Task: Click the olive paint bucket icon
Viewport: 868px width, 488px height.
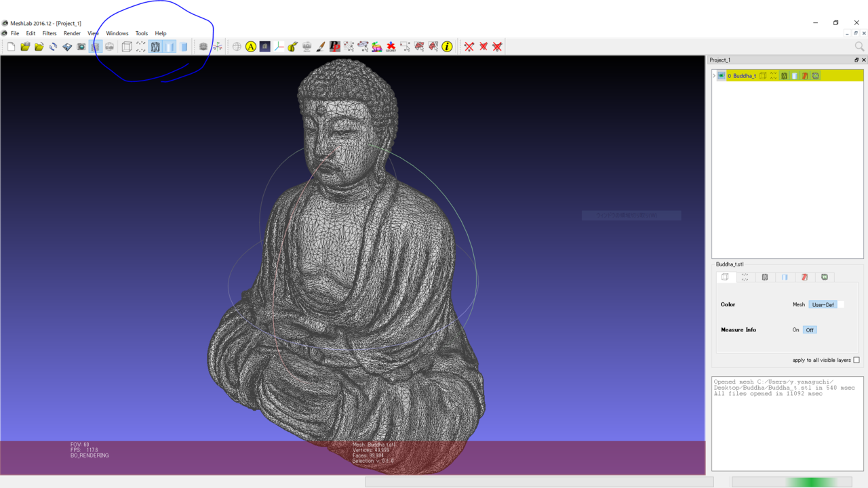Action: 293,47
